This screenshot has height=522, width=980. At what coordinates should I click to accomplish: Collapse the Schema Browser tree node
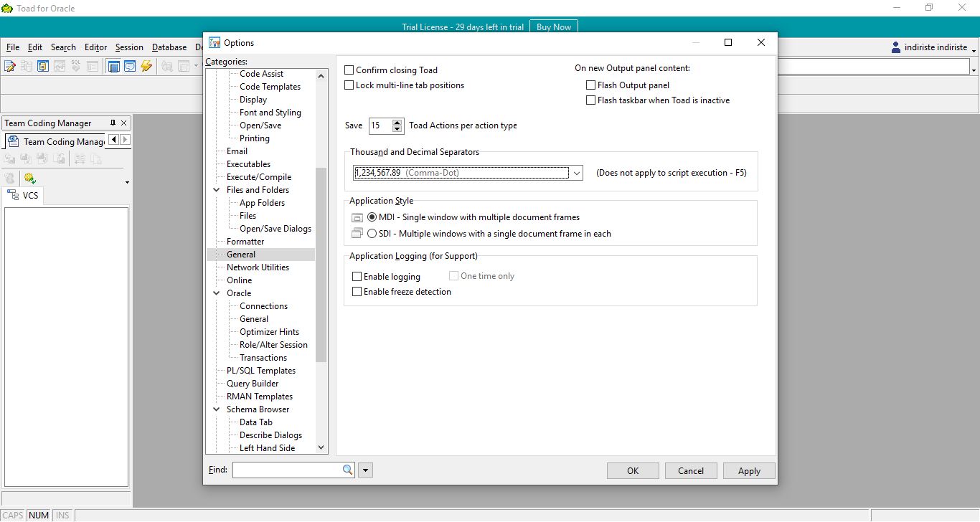coord(217,409)
